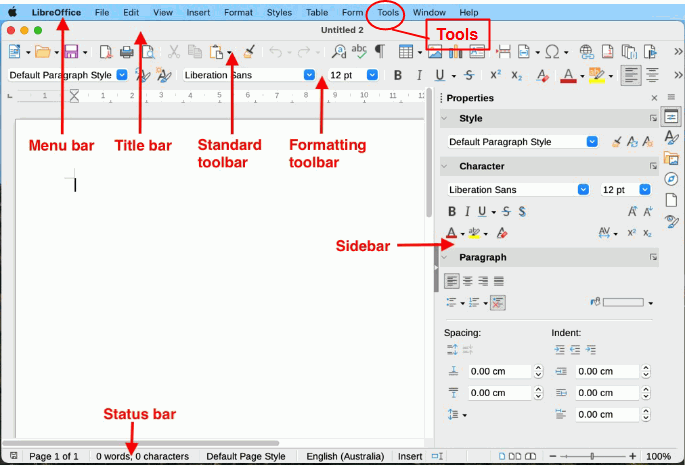The image size is (685, 466).
Task: Click English (Australia) language in status bar
Action: (x=345, y=456)
